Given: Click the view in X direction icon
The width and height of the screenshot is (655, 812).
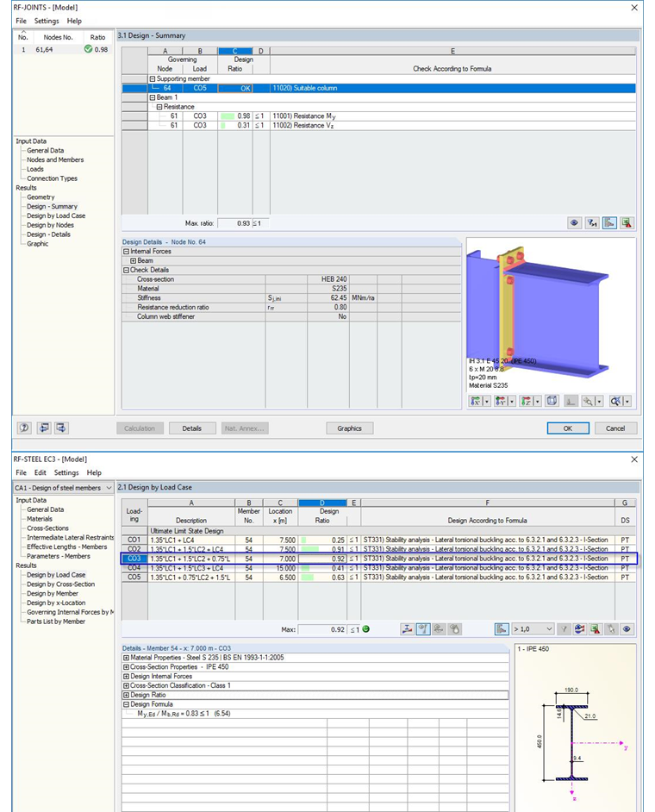Looking at the screenshot, I should 476,401.
